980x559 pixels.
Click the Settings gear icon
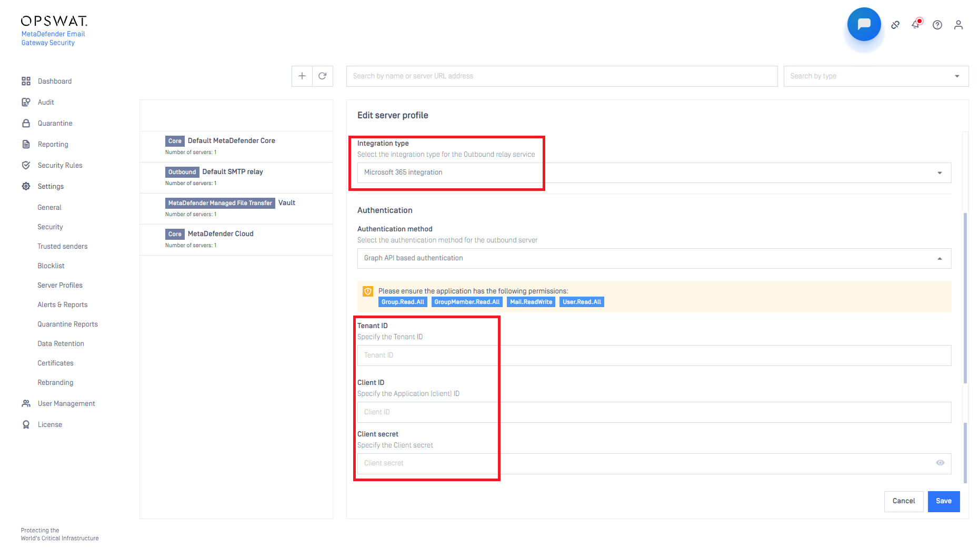tap(26, 186)
